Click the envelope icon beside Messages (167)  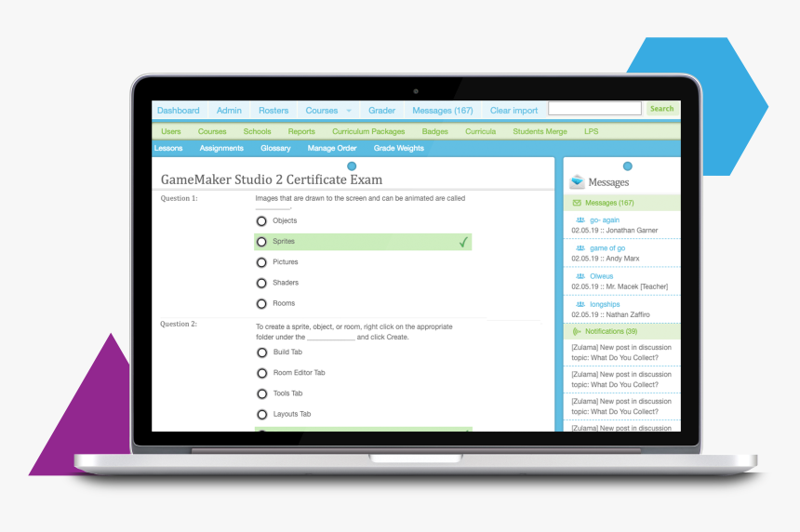(577, 203)
